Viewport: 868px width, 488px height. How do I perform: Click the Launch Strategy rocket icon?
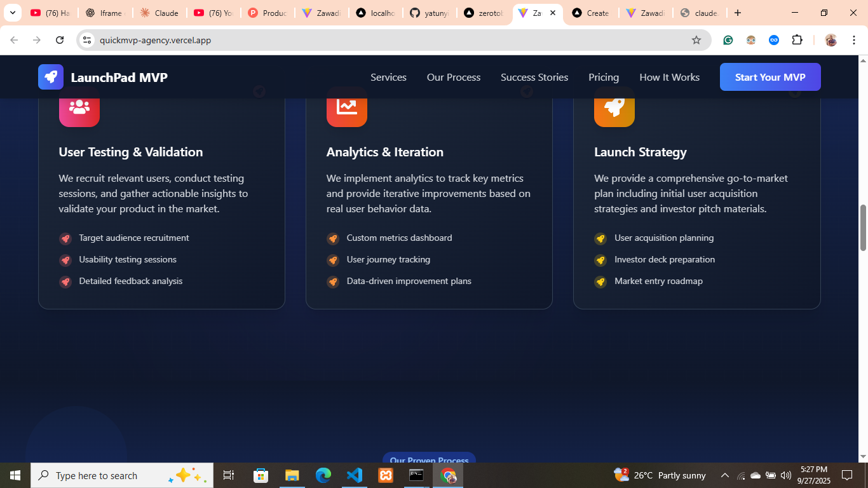[x=614, y=107]
